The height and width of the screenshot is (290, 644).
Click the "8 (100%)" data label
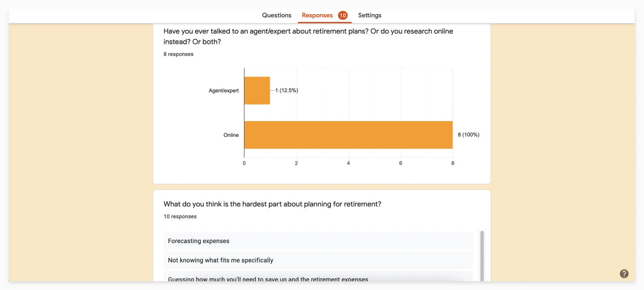point(468,135)
